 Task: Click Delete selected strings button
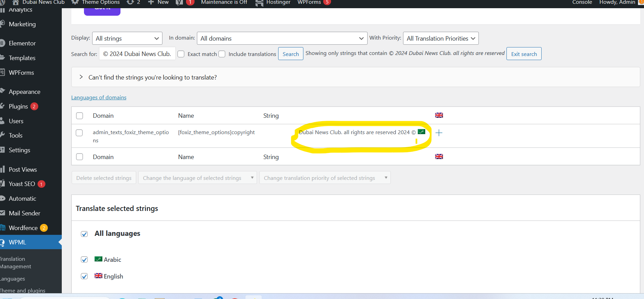click(104, 178)
